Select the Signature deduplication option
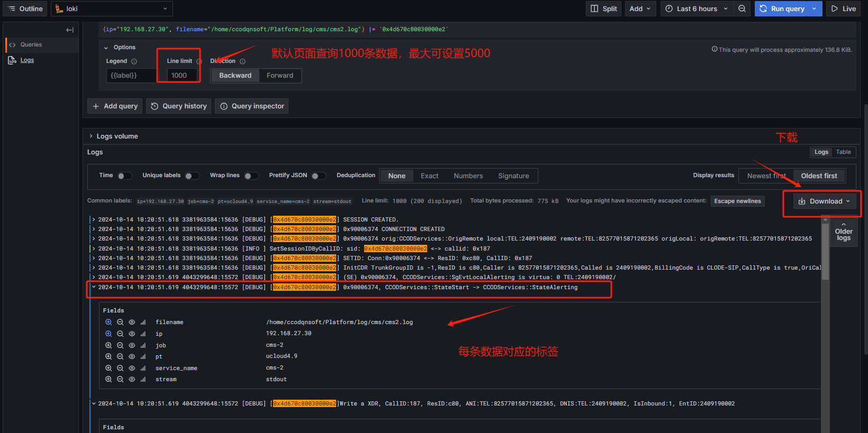This screenshot has height=433, width=868. pyautogui.click(x=513, y=176)
